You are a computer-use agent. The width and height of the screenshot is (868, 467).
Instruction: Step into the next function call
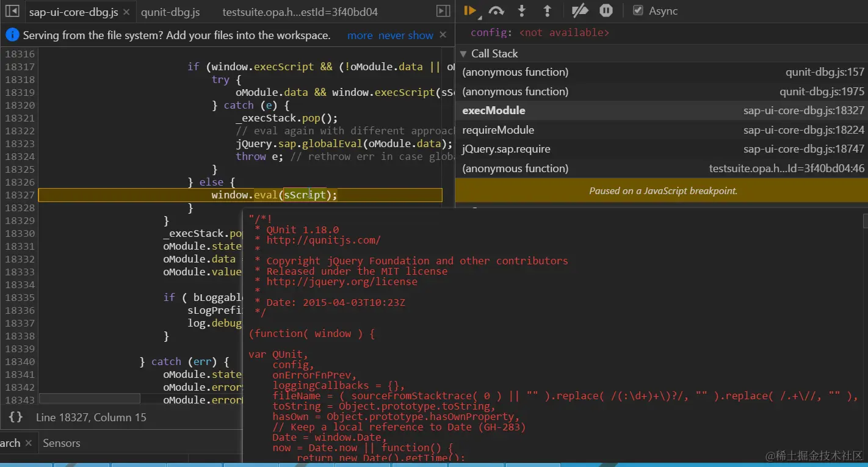point(522,10)
